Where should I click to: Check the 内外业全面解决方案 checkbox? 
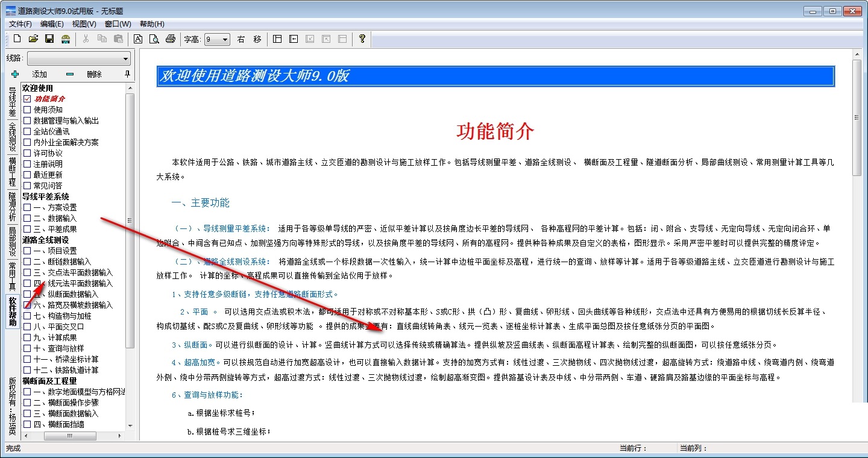tap(27, 142)
